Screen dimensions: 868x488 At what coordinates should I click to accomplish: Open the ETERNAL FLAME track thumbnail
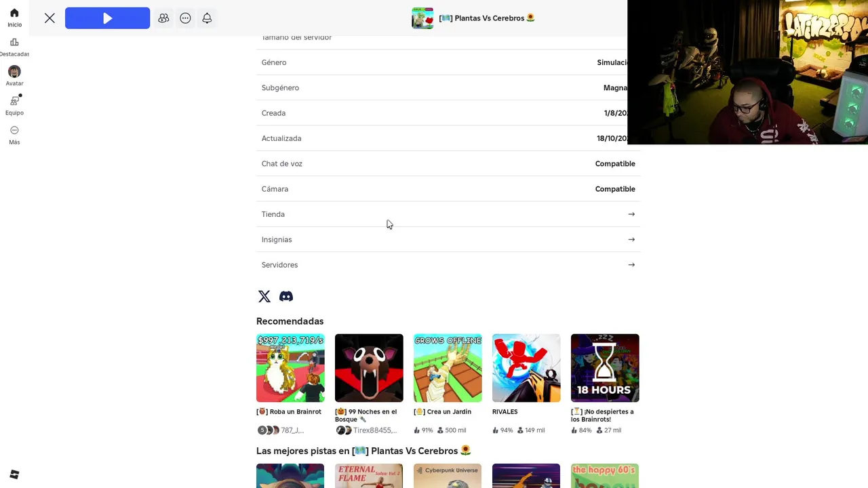coord(369,476)
